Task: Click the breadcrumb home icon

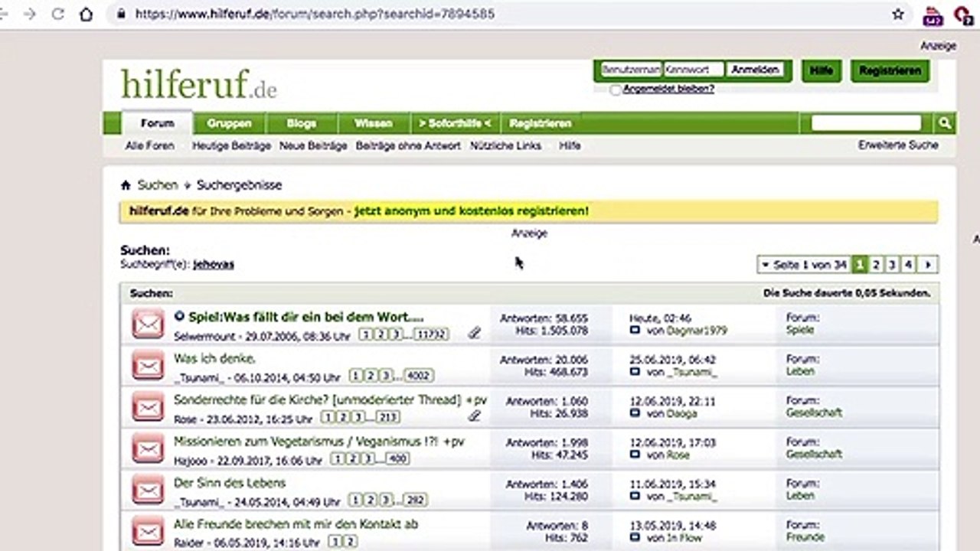Action: click(126, 185)
